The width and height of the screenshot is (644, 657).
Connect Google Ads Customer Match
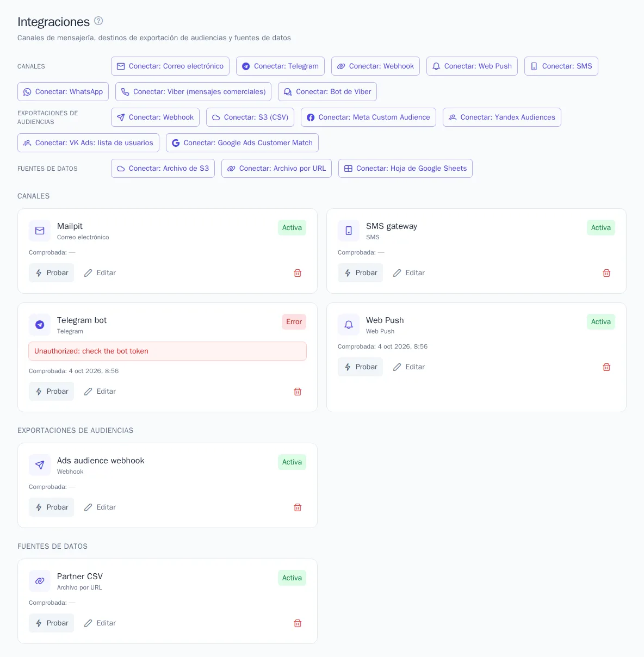(x=242, y=142)
